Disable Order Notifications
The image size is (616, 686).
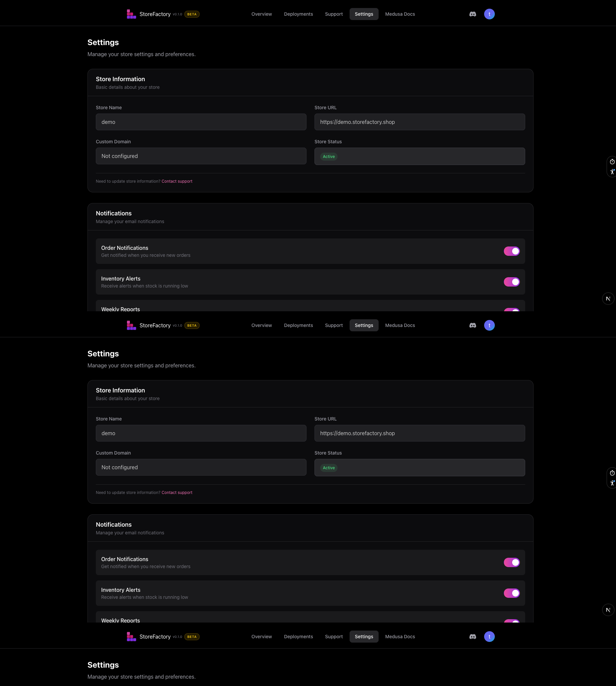512,251
